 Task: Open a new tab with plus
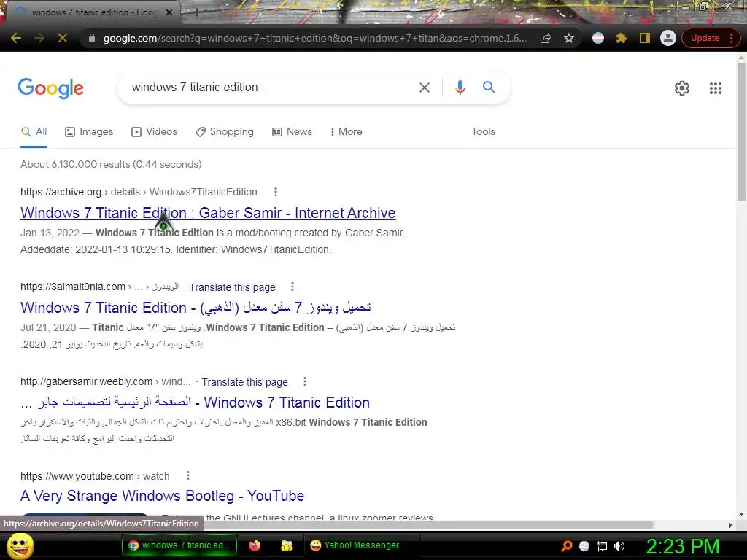point(196,12)
